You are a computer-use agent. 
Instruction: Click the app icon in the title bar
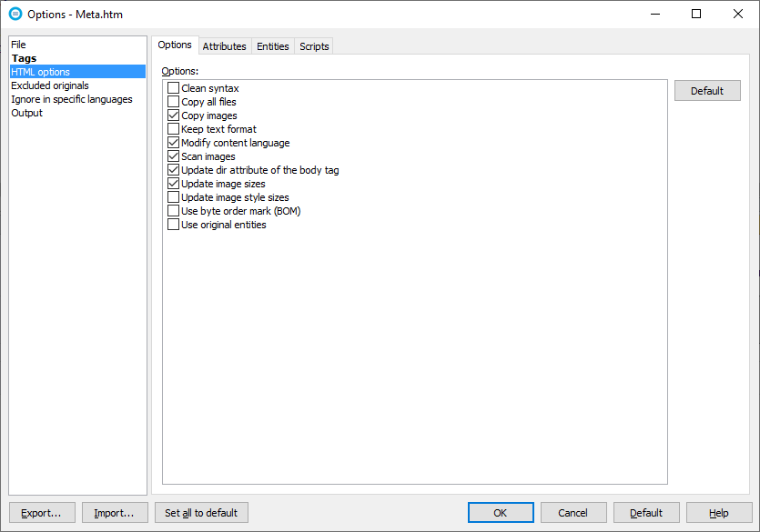(15, 14)
